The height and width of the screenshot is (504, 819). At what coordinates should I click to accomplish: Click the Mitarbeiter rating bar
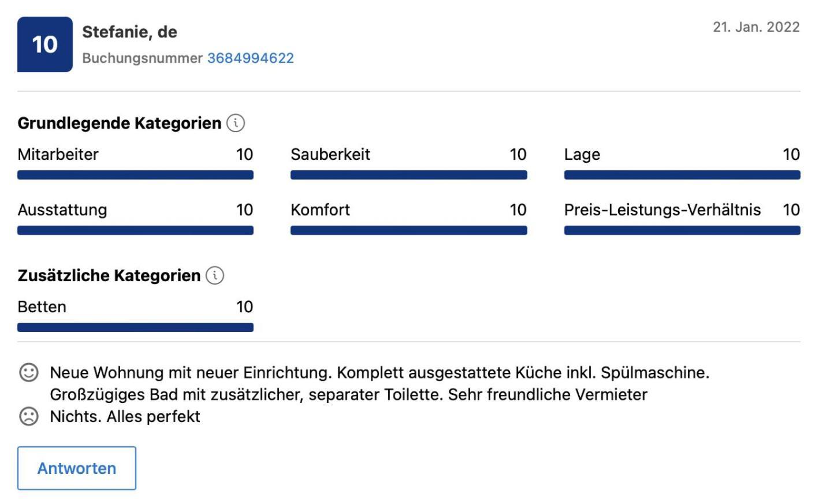pos(135,175)
